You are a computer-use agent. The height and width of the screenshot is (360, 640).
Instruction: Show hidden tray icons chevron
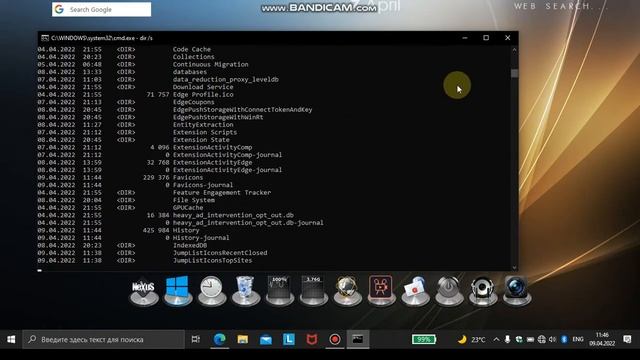click(x=496, y=339)
